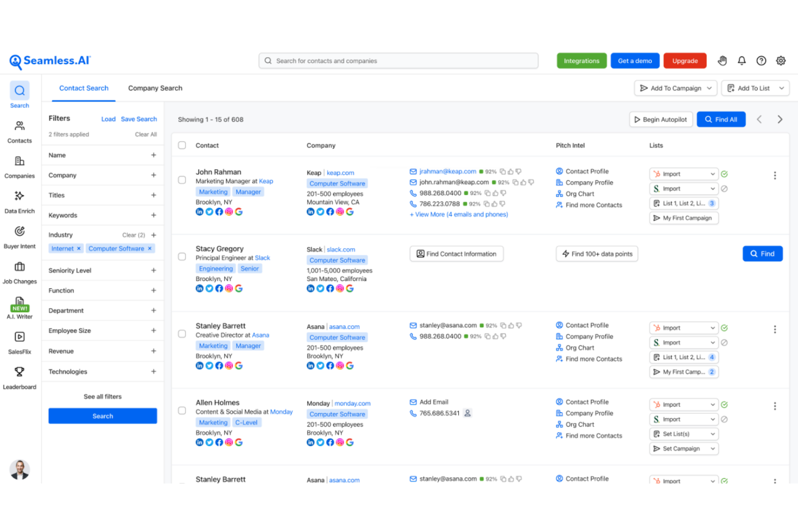Go to next results page arrow

point(780,120)
